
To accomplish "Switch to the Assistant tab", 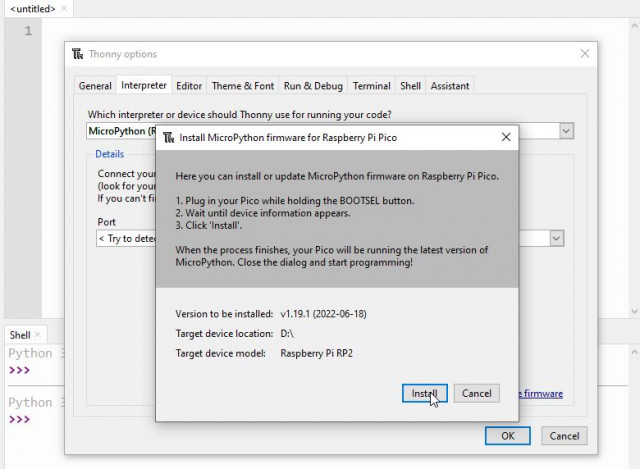I will point(449,86).
